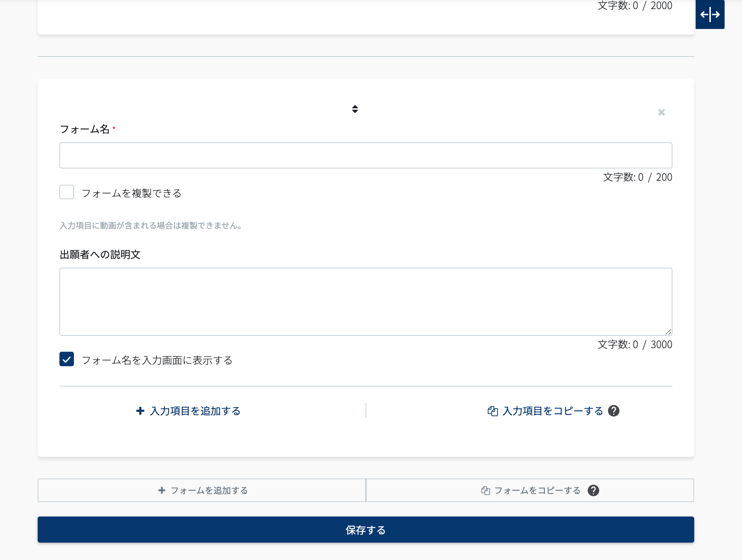The image size is (742, 560).
Task: Open help icon next to 入力項目をコピーする
Action: (x=614, y=411)
